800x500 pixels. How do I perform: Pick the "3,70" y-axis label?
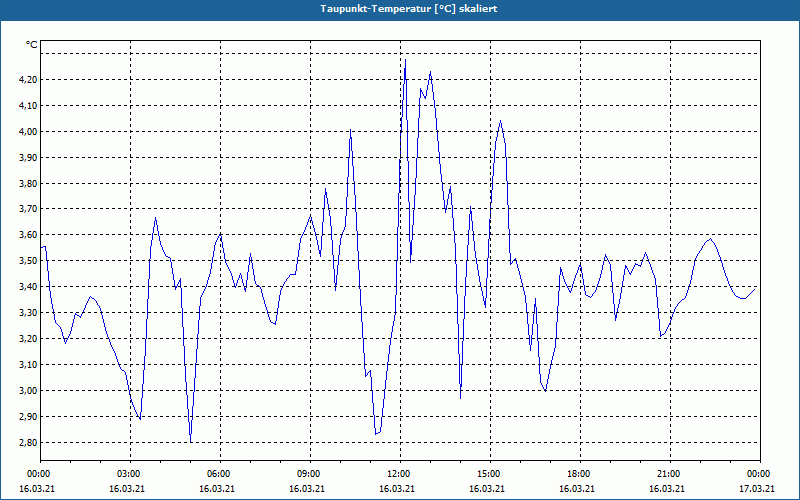28,209
